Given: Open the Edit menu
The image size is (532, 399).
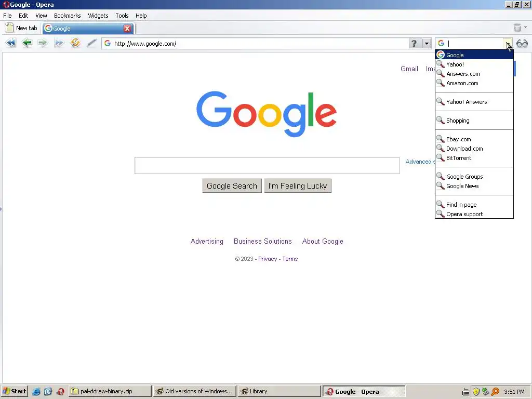Looking at the screenshot, I should click(x=23, y=16).
